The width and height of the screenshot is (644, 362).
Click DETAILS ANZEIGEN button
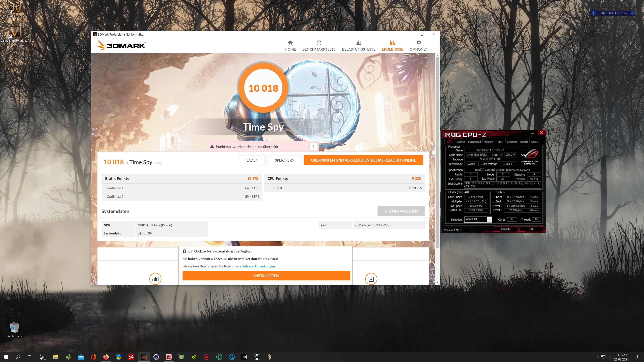pos(401,211)
